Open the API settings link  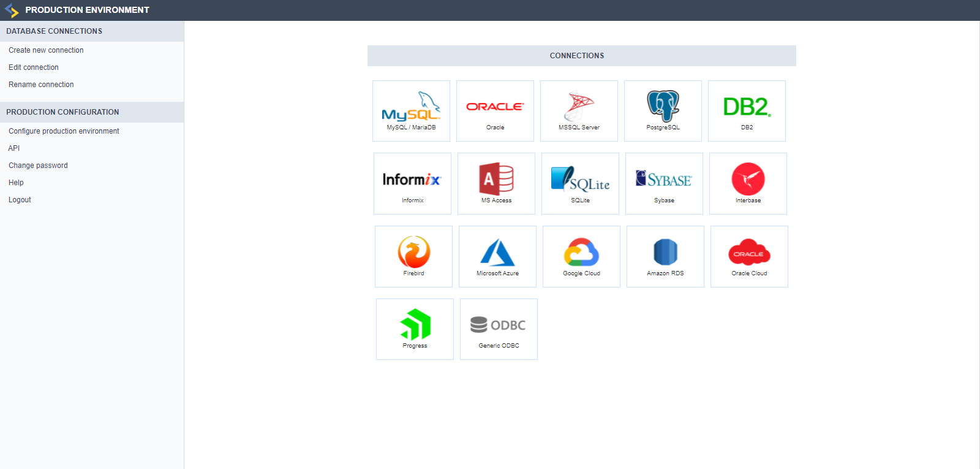click(14, 148)
